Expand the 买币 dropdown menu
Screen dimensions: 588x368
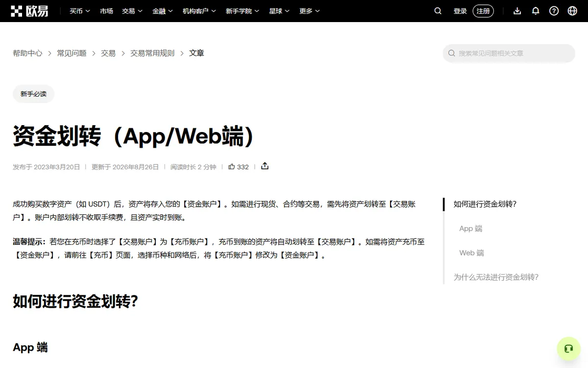(x=79, y=11)
